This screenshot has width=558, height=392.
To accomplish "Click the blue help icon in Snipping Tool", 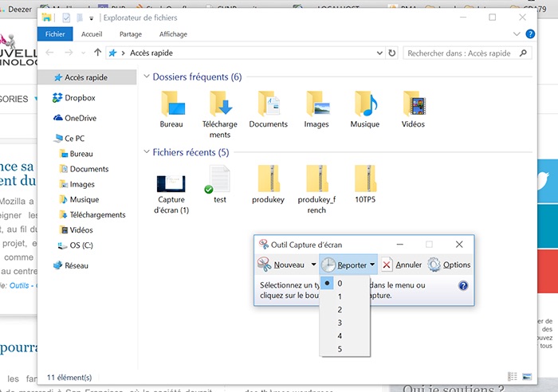I will 463,285.
